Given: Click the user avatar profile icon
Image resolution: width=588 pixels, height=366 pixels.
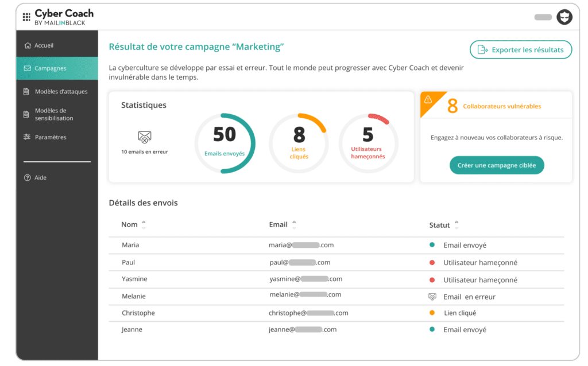Looking at the screenshot, I should click(564, 17).
